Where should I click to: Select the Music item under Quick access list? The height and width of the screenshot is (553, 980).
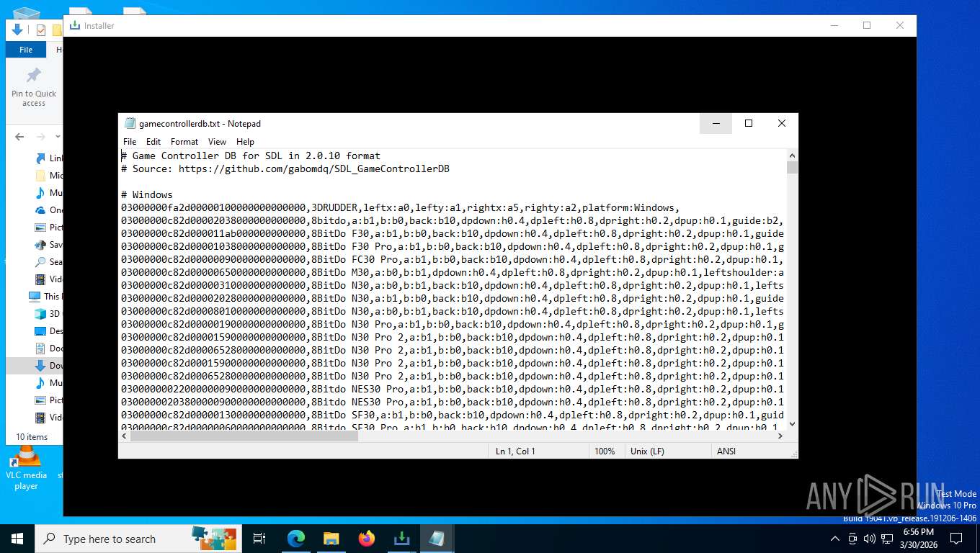click(49, 193)
